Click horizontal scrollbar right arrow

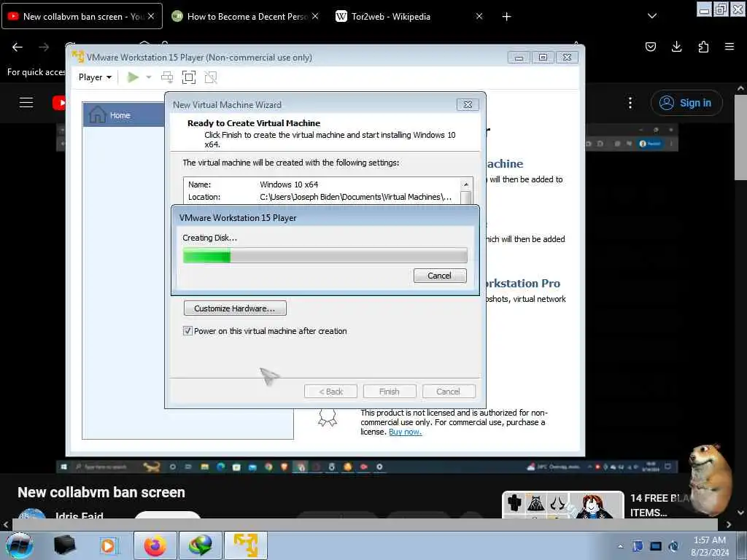pyautogui.click(x=729, y=525)
